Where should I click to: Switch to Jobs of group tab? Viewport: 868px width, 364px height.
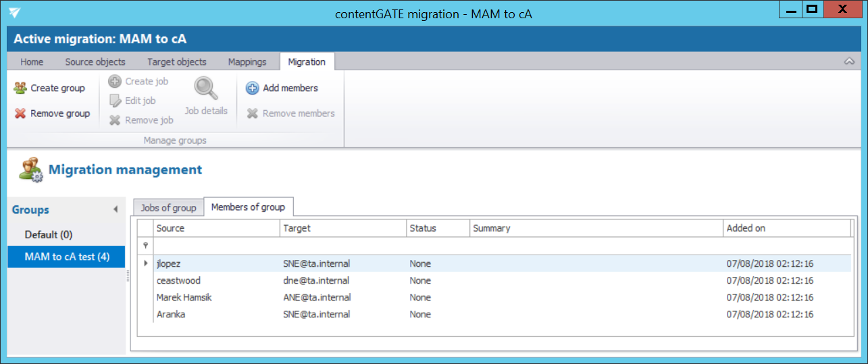168,207
